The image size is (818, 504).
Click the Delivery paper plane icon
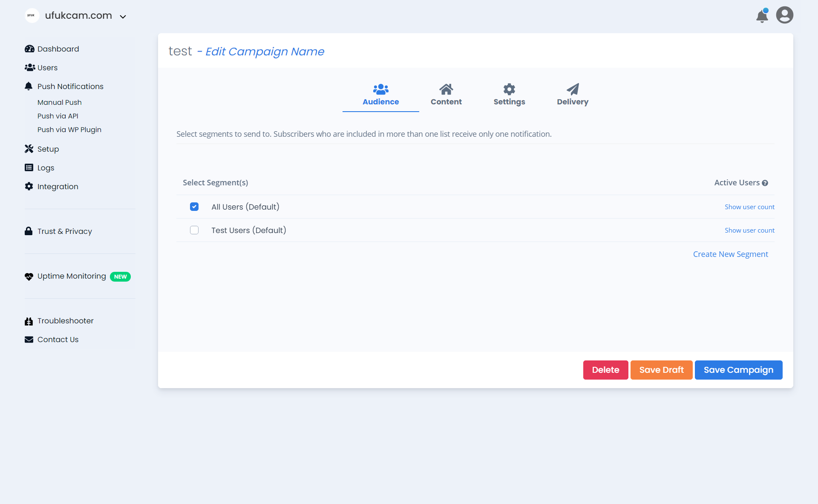click(x=572, y=89)
